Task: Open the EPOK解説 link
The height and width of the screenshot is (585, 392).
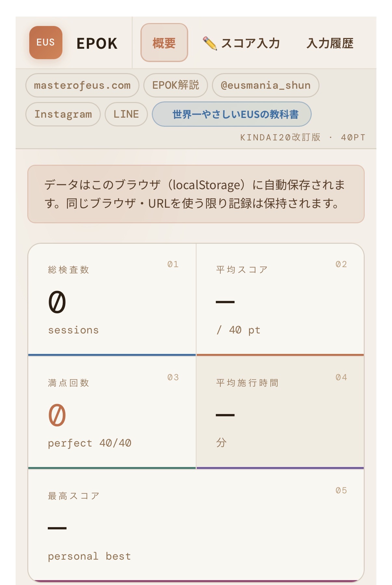Action: tap(176, 85)
